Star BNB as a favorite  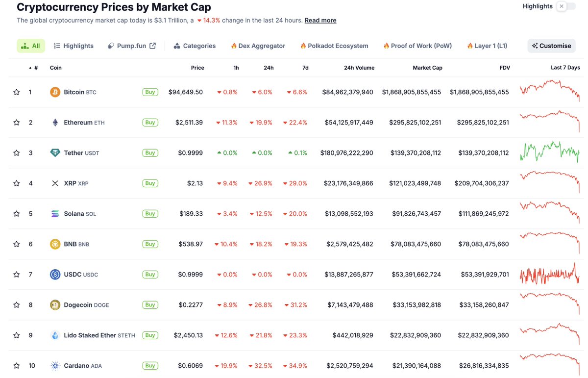(17, 244)
